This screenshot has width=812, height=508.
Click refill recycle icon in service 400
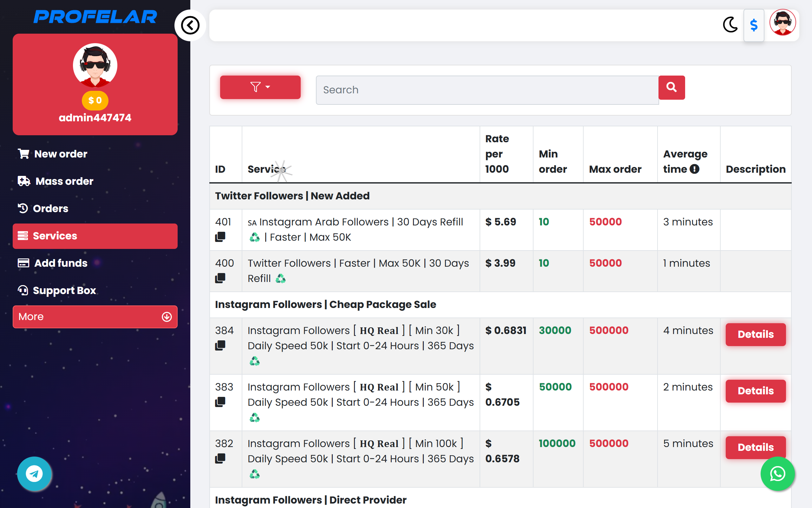(x=280, y=278)
